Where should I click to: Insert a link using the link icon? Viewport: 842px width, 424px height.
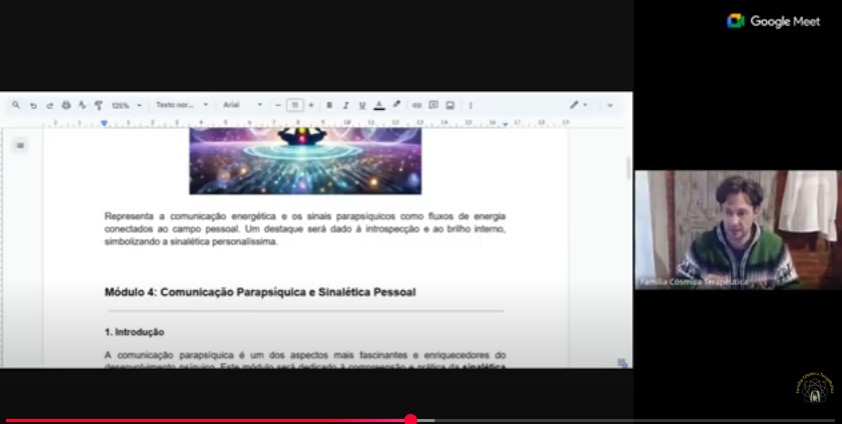[417, 105]
